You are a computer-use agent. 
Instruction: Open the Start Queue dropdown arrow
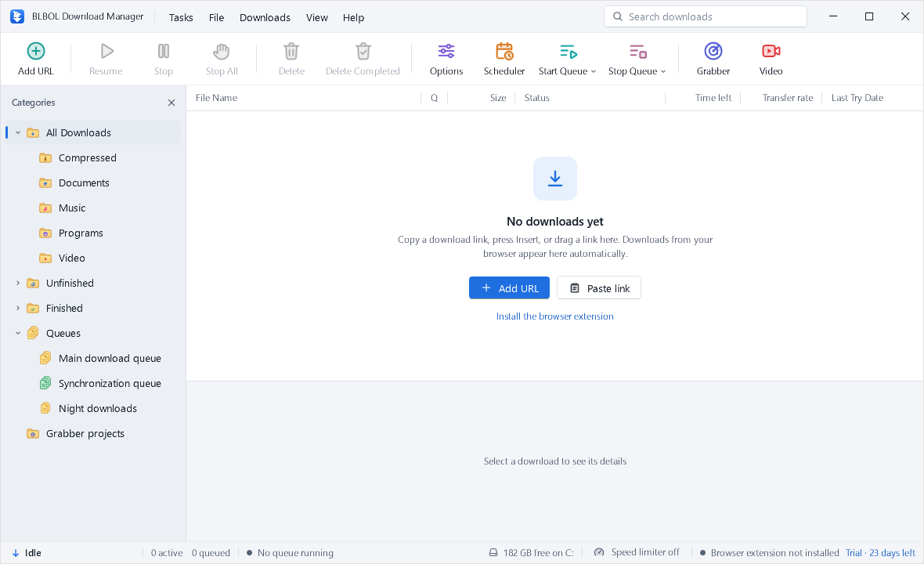point(594,71)
